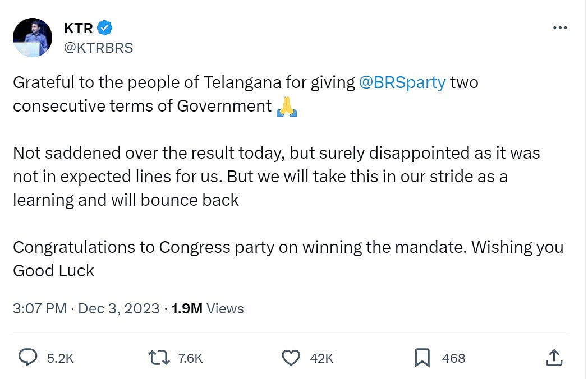Bookmark this tweet with the bookmark icon
Image resolution: width=588 pixels, height=379 pixels.
pyautogui.click(x=422, y=357)
